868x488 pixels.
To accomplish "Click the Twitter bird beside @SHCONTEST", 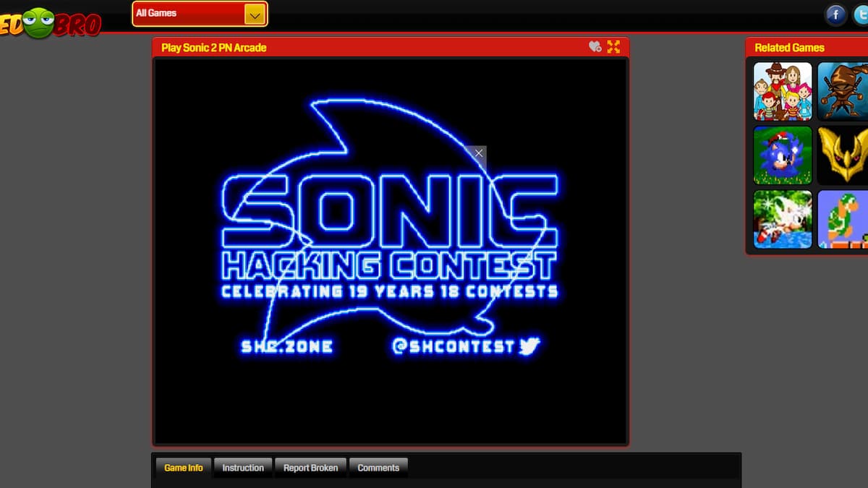I will 529,346.
